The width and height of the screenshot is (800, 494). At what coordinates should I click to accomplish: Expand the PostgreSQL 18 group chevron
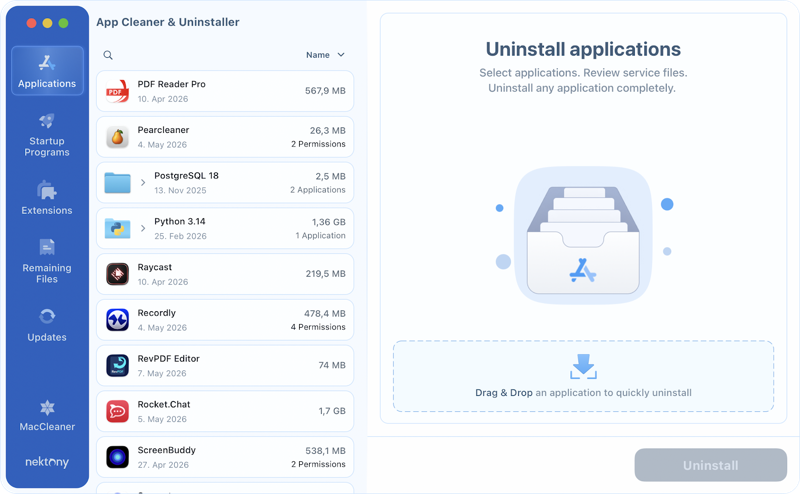click(143, 183)
